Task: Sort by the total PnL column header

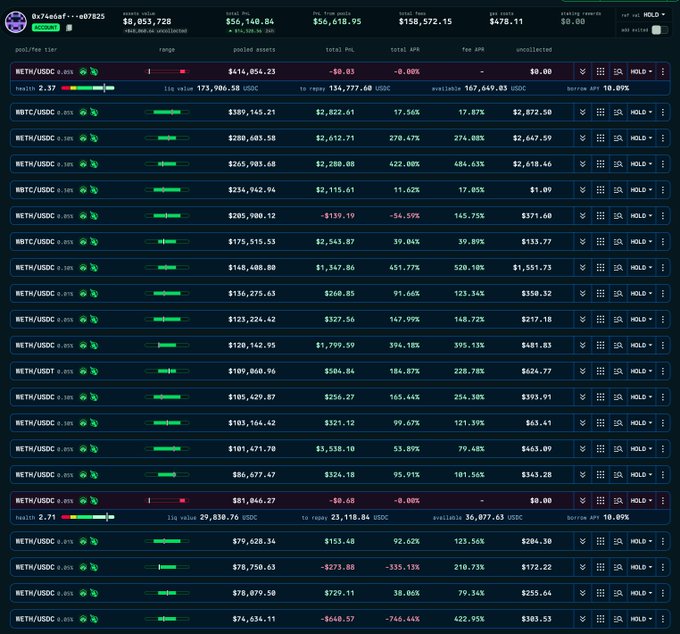Action: 340,50
